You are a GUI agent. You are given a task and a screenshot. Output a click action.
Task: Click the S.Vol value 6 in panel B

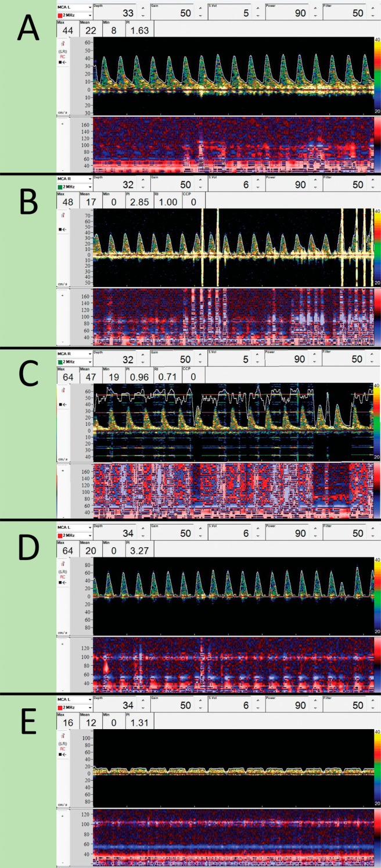[x=247, y=185]
